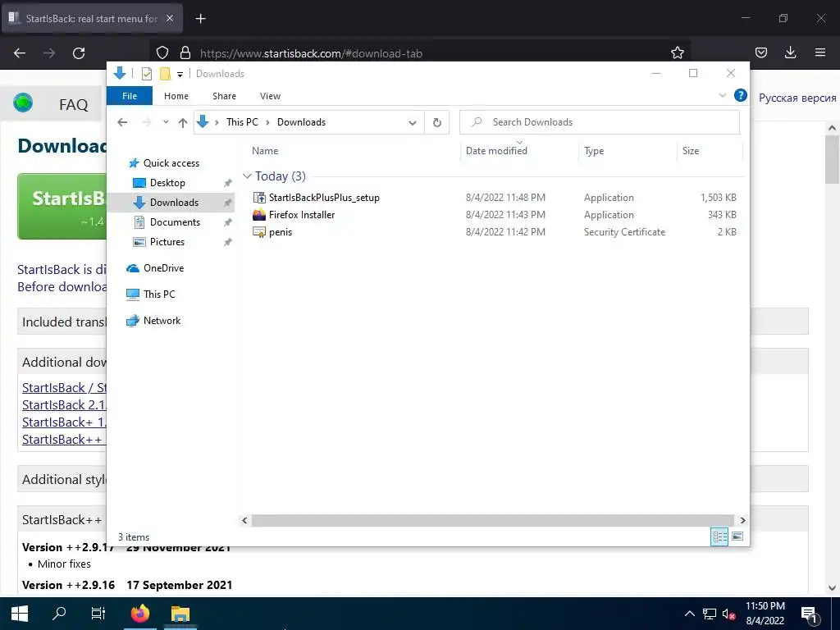Image resolution: width=840 pixels, height=630 pixels.
Task: Click the StartIsBackPlusPlus_setup application icon
Action: 259,198
